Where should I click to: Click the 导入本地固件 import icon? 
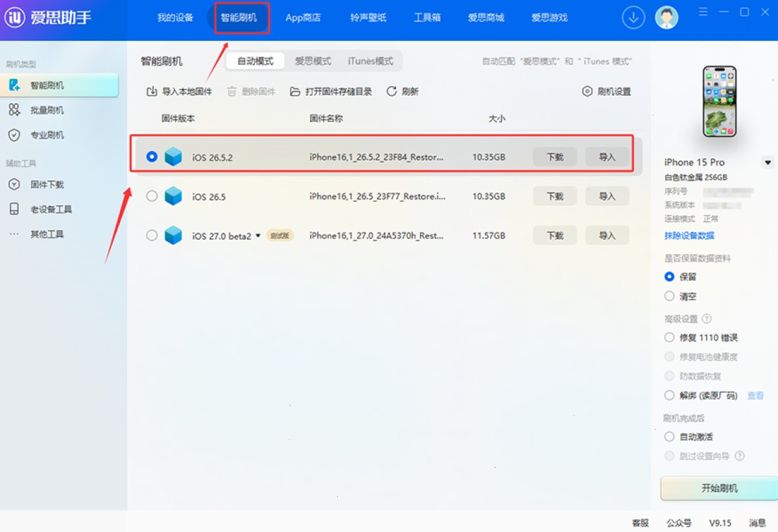[151, 91]
